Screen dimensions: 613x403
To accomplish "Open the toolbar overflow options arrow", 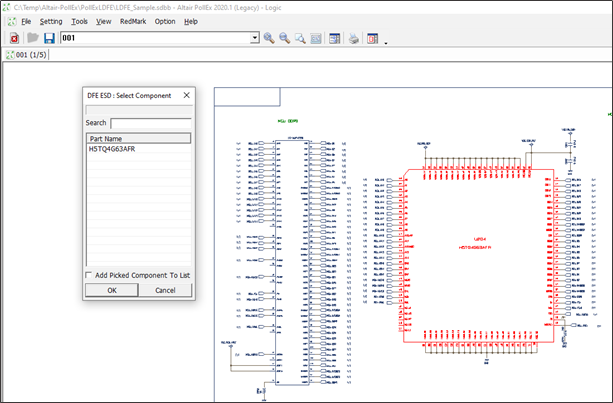I will (x=386, y=42).
